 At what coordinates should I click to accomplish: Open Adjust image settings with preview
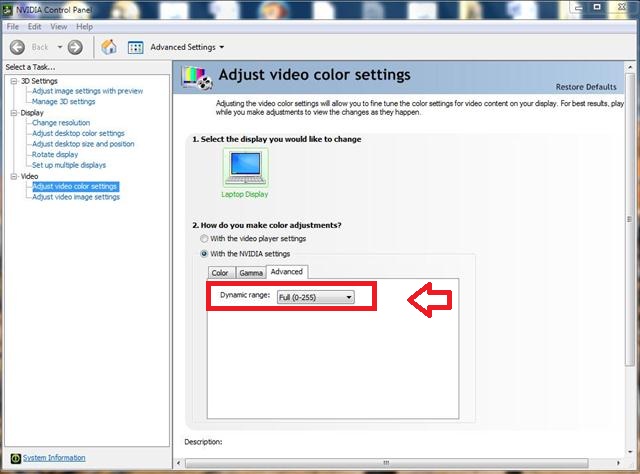(88, 91)
